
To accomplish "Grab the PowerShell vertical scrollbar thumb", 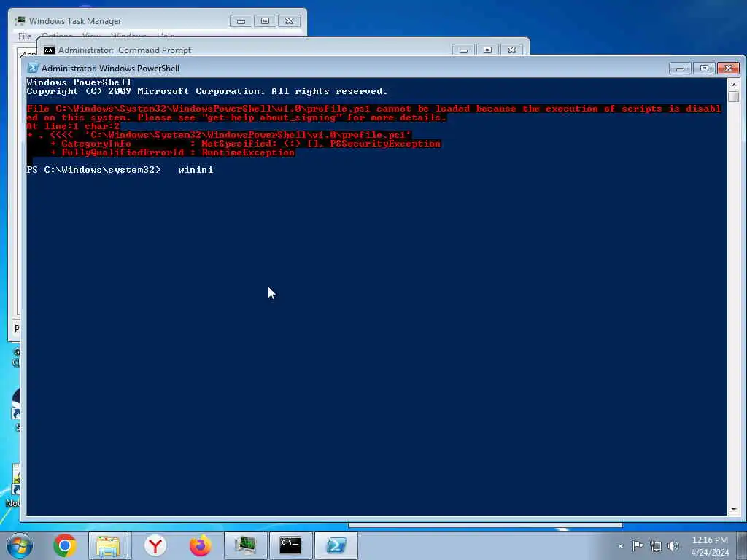I will (x=734, y=96).
